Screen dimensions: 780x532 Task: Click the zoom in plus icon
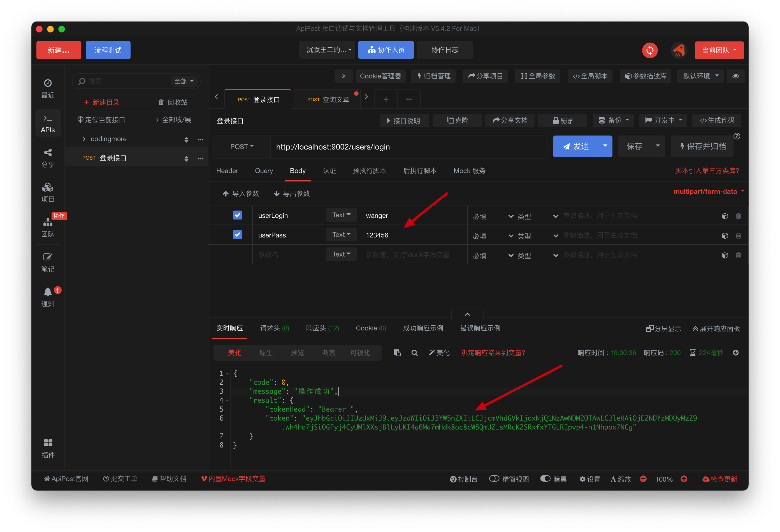[684, 479]
